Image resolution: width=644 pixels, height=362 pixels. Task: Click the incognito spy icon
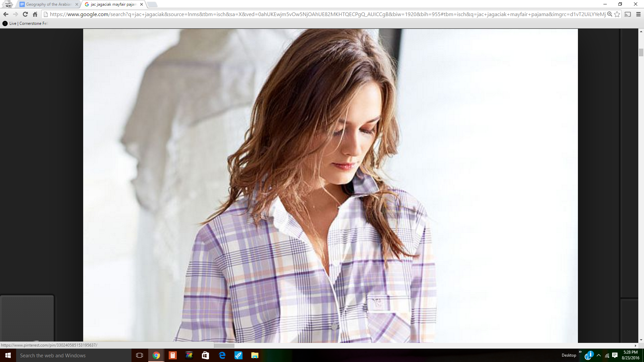click(x=7, y=4)
